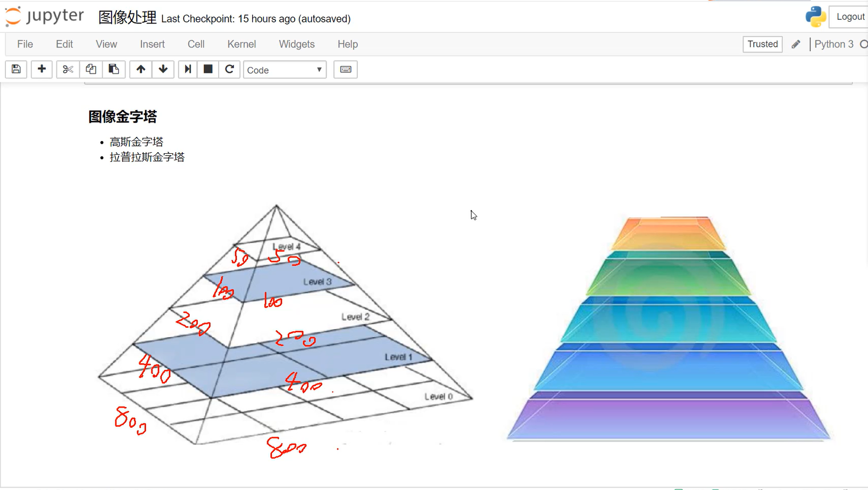Click the 图像金字塔 heading
Screen dimensions: 868x490
point(122,117)
